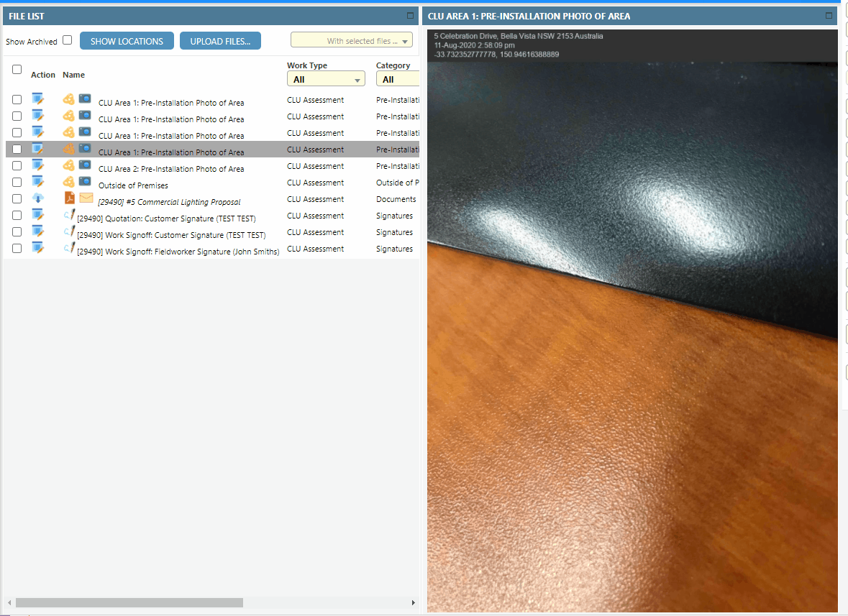Image resolution: width=848 pixels, height=616 pixels.
Task: Click the Show Locations button
Action: point(127,41)
